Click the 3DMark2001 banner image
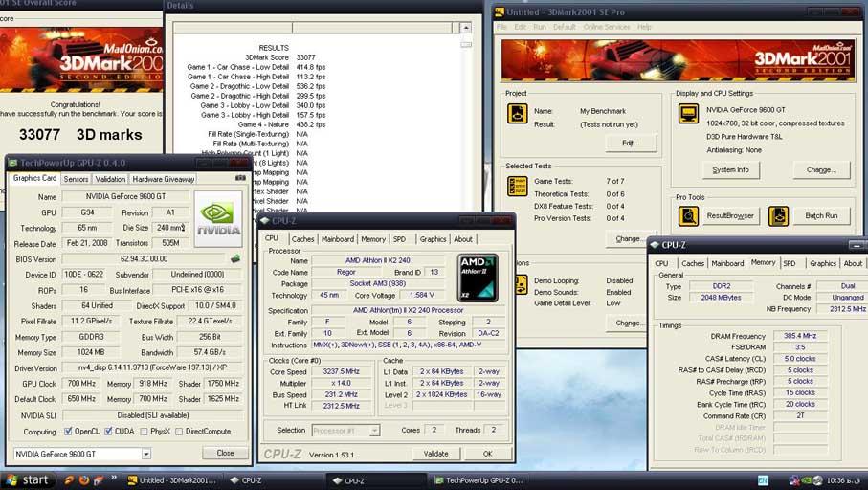Image resolution: width=868 pixels, height=490 pixels. tap(677, 60)
